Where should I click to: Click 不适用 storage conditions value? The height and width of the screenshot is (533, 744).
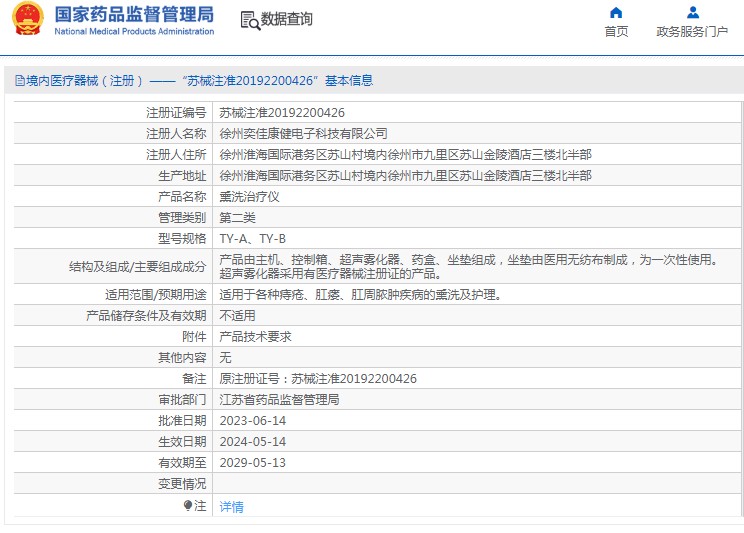237,316
